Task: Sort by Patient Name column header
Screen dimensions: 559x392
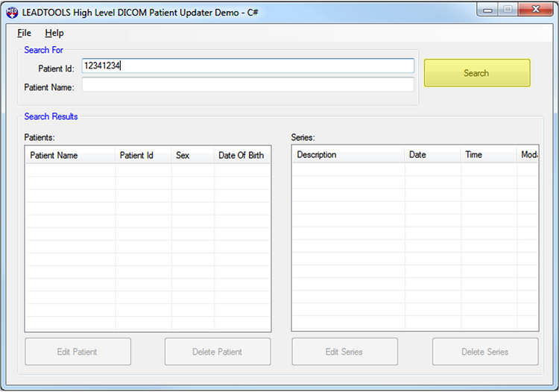Action: point(70,155)
